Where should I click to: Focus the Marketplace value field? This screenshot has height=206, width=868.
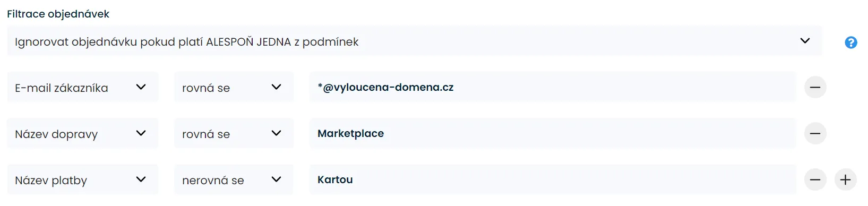pyautogui.click(x=553, y=133)
